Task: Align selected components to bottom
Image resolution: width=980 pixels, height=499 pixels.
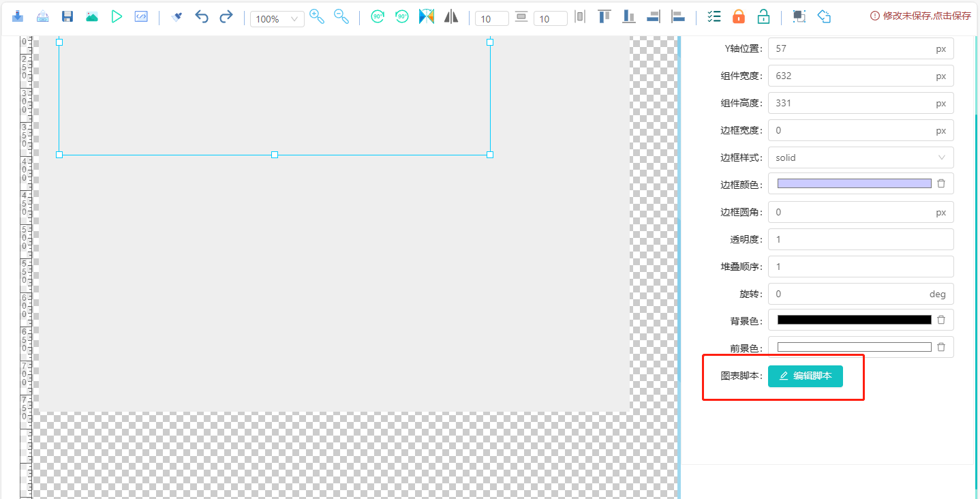Action: click(x=629, y=16)
